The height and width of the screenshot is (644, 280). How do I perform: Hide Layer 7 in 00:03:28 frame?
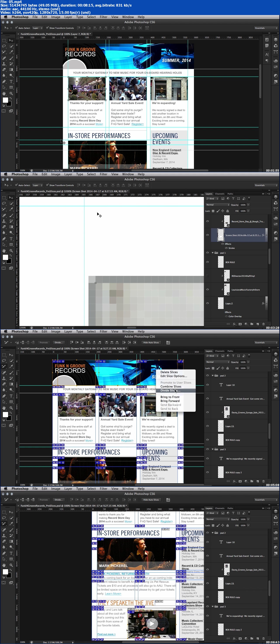(207, 303)
